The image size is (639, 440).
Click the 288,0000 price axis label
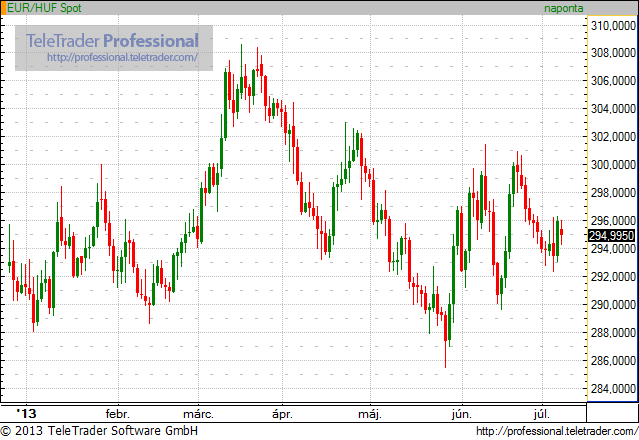613,333
